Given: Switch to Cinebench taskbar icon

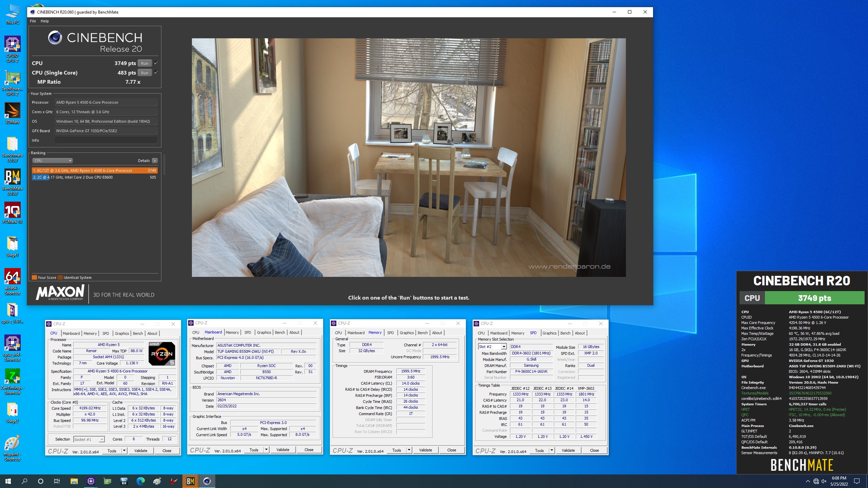Looking at the screenshot, I should coord(207,481).
